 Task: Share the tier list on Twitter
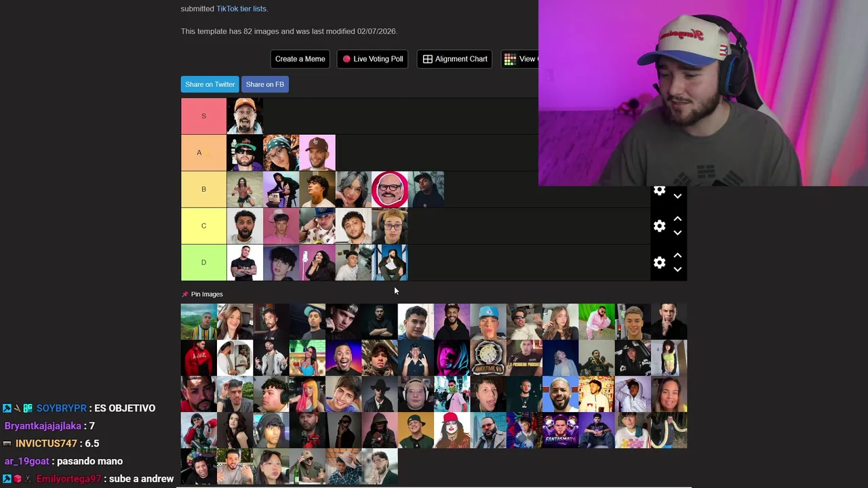click(210, 84)
